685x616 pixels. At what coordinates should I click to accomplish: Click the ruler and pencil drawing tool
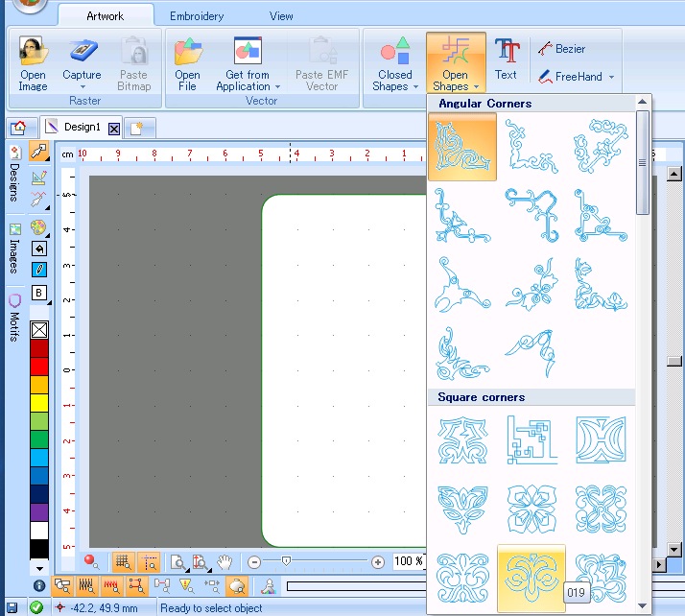pyautogui.click(x=39, y=177)
